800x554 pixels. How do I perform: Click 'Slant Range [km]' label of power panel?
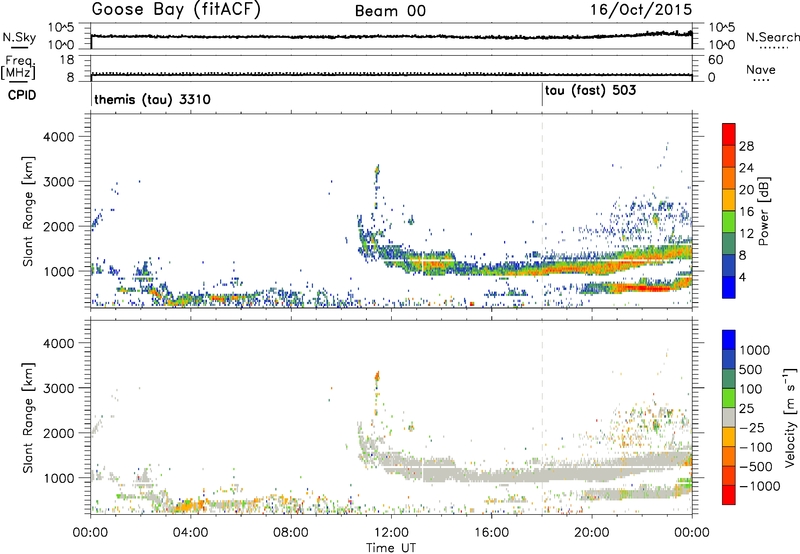tap(28, 211)
